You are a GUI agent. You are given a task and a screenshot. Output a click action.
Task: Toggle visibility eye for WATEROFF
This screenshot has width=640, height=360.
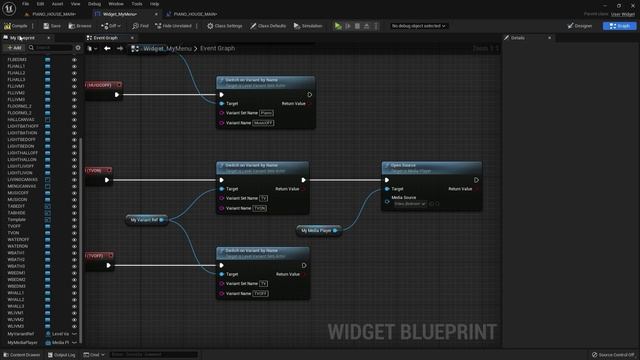click(x=74, y=240)
